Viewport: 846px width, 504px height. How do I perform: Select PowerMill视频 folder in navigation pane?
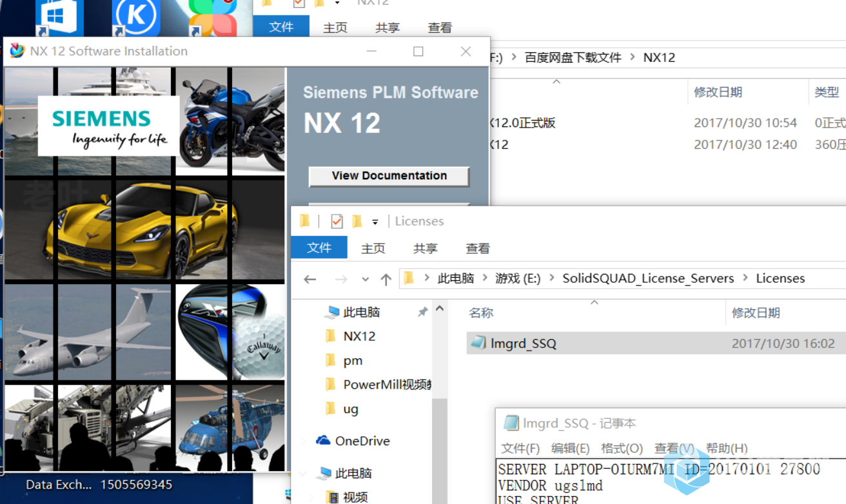coord(387,385)
